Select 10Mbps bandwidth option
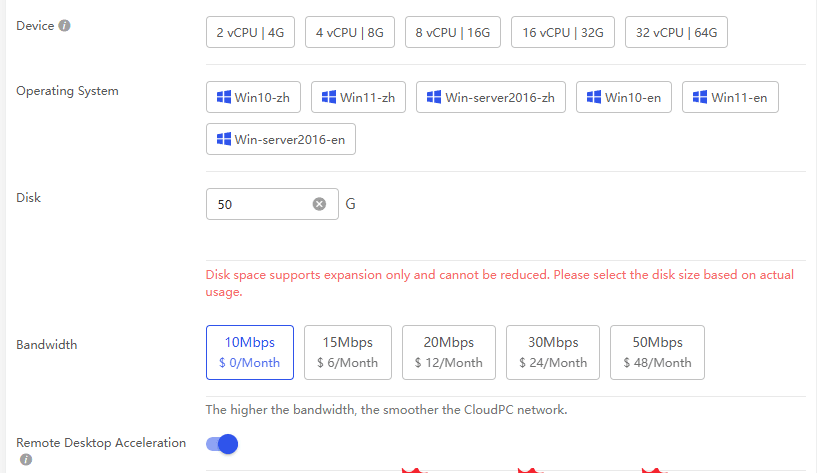The width and height of the screenshot is (817, 473). pyautogui.click(x=250, y=353)
